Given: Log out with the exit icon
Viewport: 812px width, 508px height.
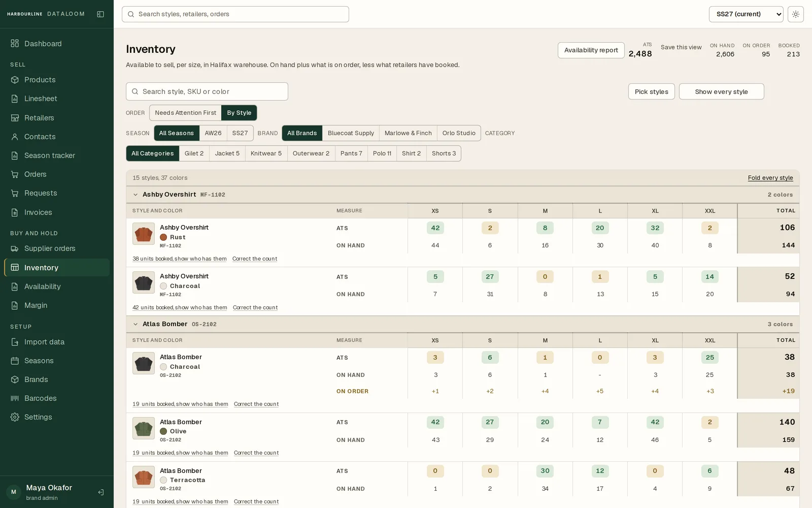Looking at the screenshot, I should pyautogui.click(x=101, y=492).
